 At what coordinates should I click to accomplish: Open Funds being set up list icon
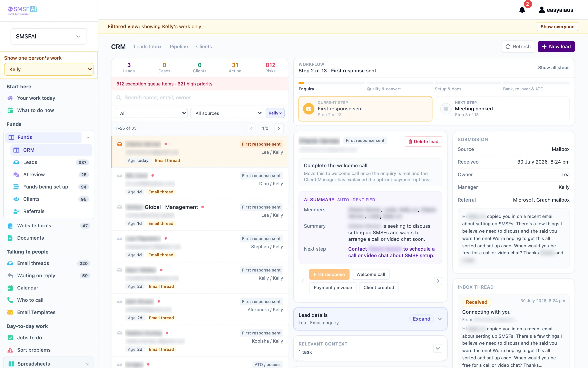tap(16, 187)
